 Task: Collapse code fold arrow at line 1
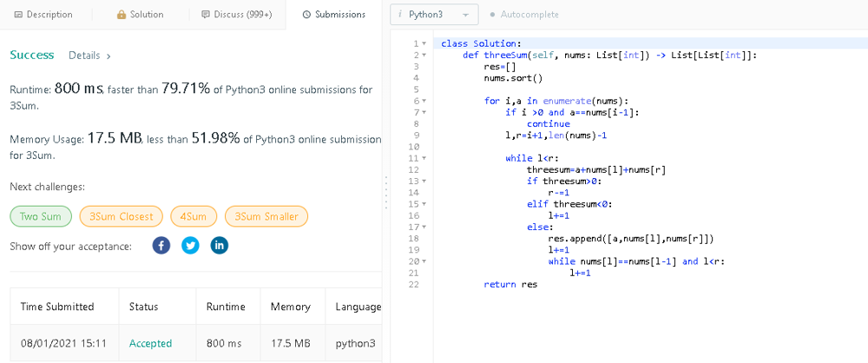424,43
